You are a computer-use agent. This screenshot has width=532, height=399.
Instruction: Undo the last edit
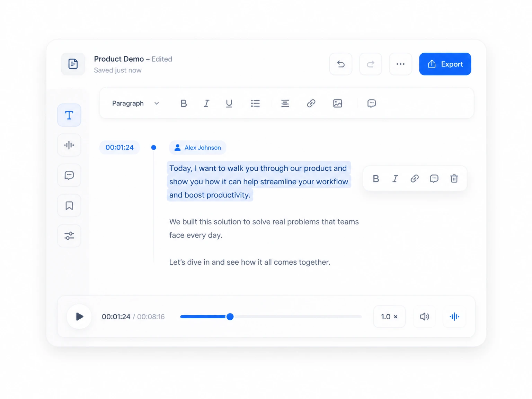341,64
